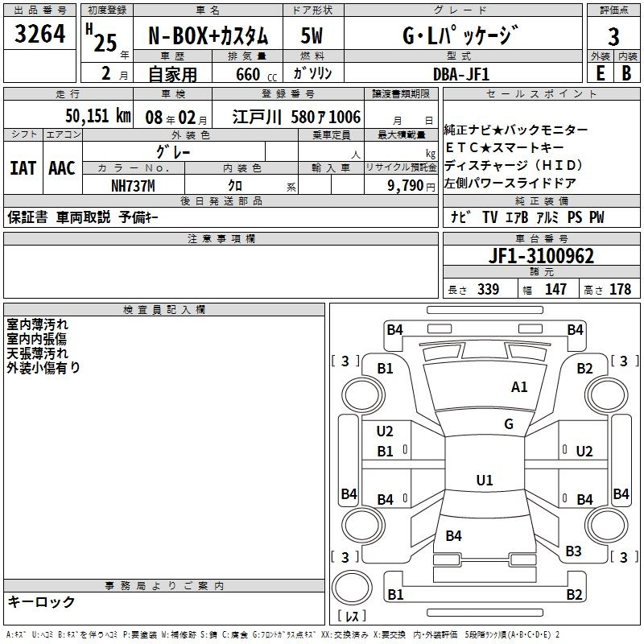Click model code DBA-JF1
The width and height of the screenshot is (644, 644).
461,74
